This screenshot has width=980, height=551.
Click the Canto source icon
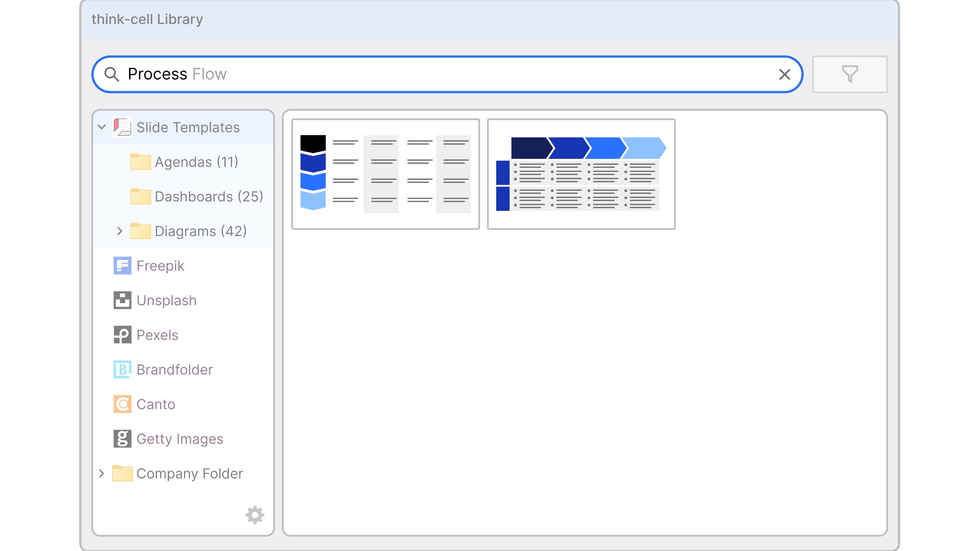point(122,404)
